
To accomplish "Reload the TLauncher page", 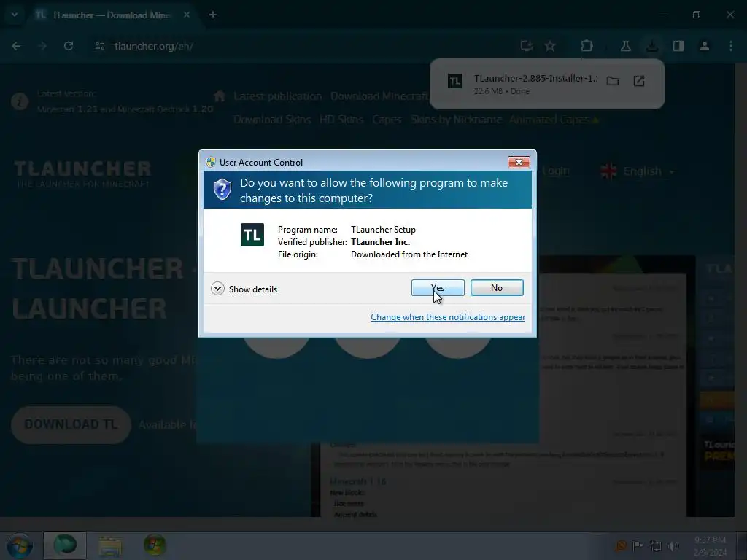I will coord(69,46).
